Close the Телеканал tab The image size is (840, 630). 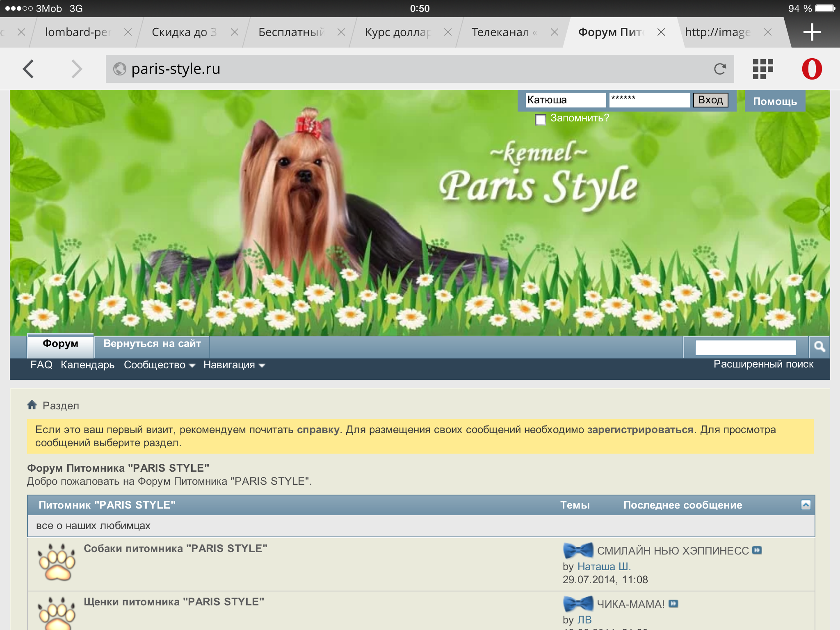pos(555,32)
